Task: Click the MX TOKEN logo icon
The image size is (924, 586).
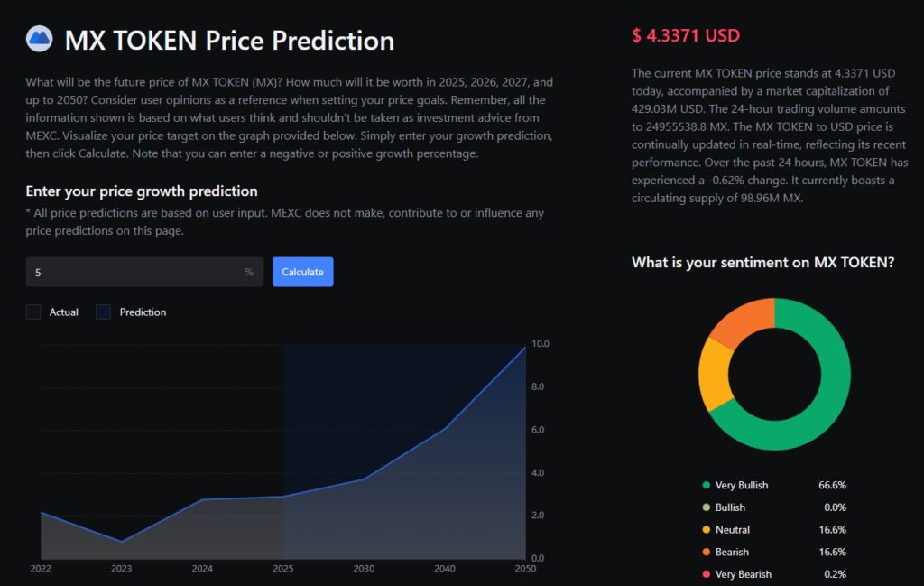Action: click(x=40, y=40)
